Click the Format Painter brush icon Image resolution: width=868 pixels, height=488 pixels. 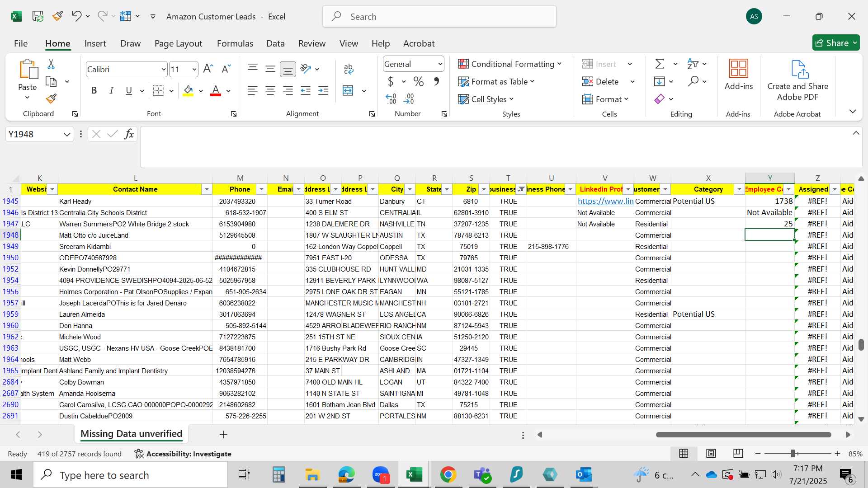point(52,99)
